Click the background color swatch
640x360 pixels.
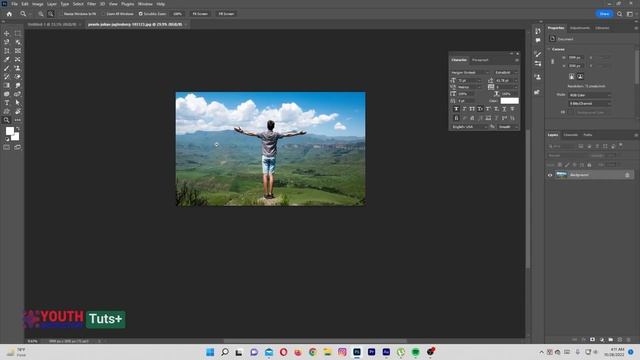[16, 137]
